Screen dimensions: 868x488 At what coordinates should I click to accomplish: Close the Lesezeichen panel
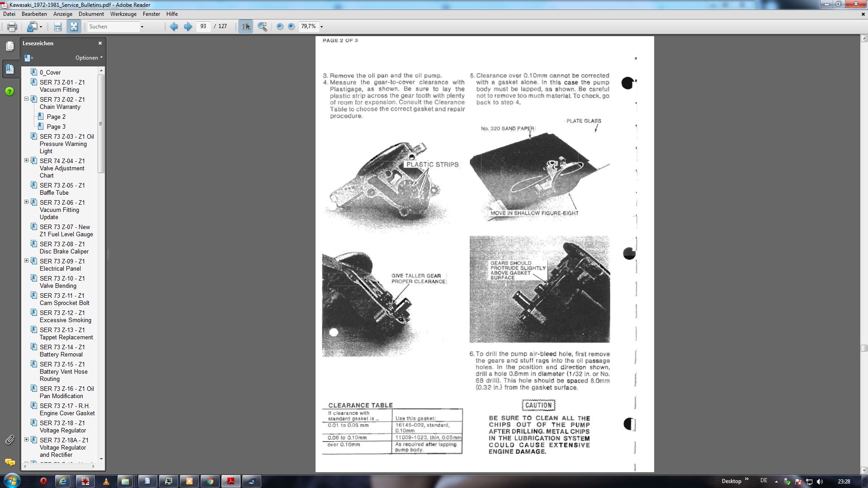pos(100,43)
